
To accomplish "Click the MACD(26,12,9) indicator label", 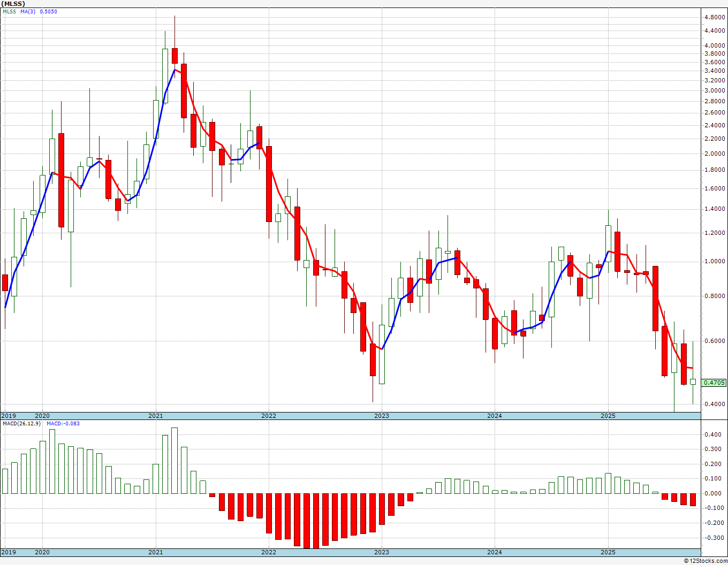I will [21, 424].
